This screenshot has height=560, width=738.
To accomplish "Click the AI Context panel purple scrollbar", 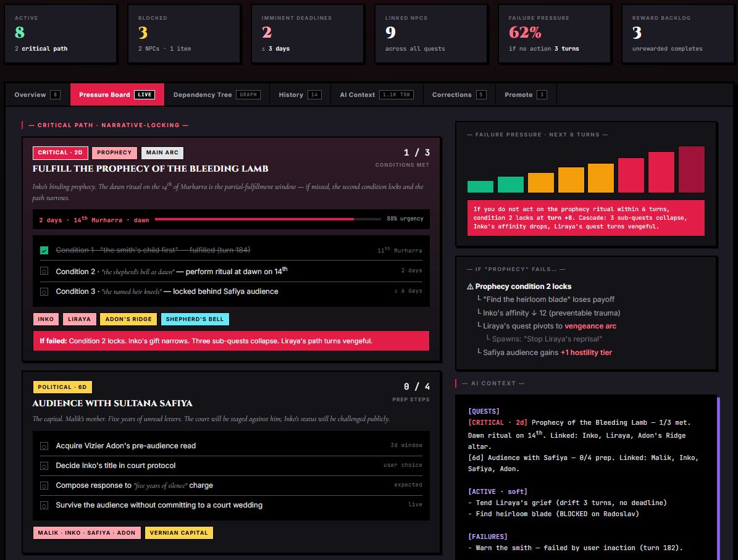I will [718, 479].
